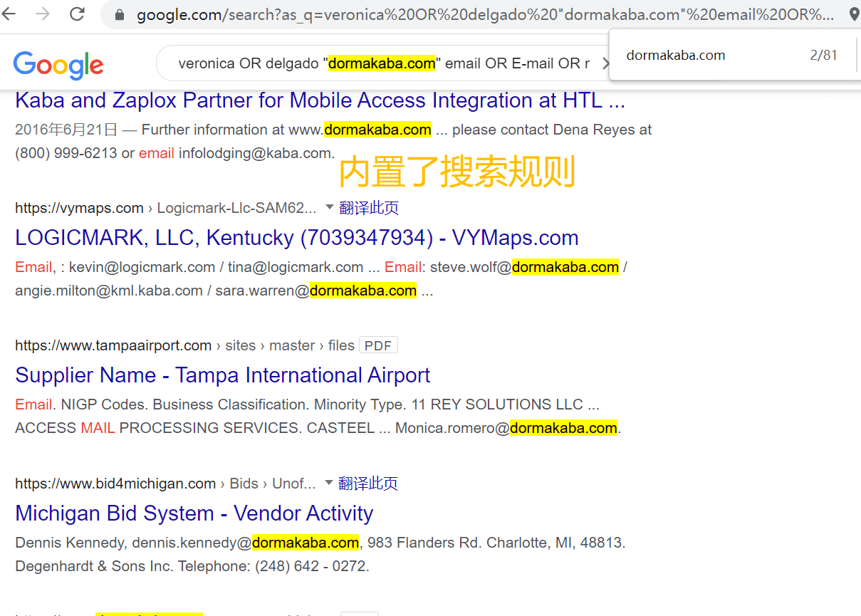Click www.dormakaba.com in the Kaba Zaplox snippet
This screenshot has width=861, height=616.
pos(360,130)
